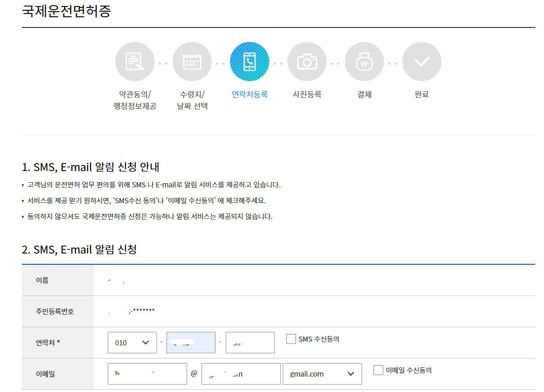Click the won currency symbol icon
This screenshot has height=392, width=544.
[x=364, y=61]
